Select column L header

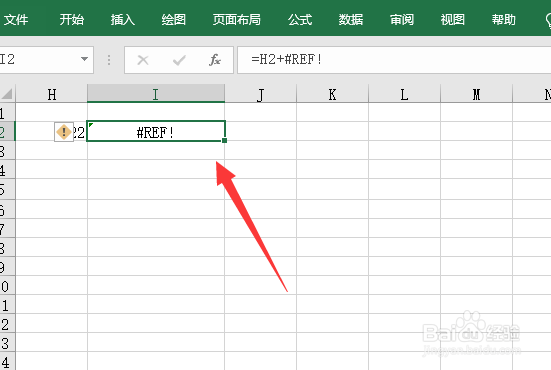point(404,94)
